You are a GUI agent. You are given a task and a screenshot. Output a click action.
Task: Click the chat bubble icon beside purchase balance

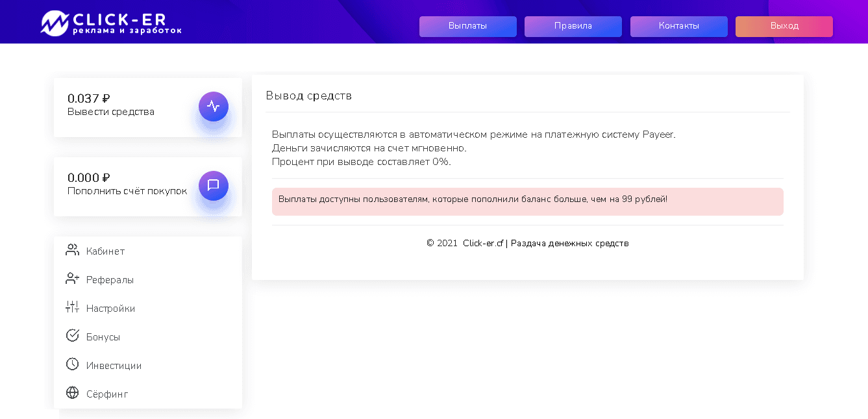coord(213,186)
